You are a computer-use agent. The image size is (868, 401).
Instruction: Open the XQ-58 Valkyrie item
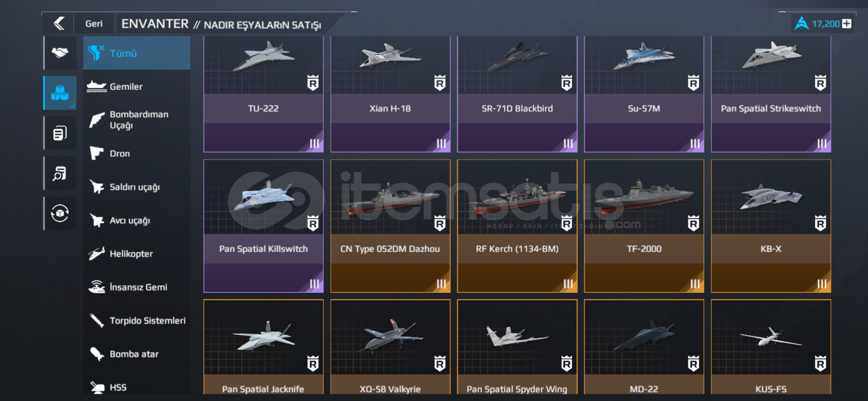tap(390, 347)
